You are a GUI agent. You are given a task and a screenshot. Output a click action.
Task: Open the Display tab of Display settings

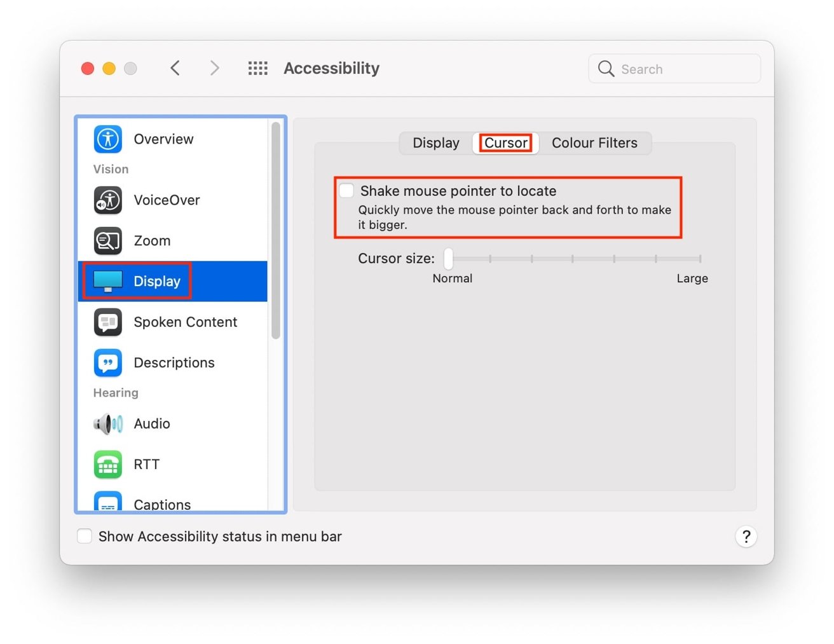(x=435, y=142)
